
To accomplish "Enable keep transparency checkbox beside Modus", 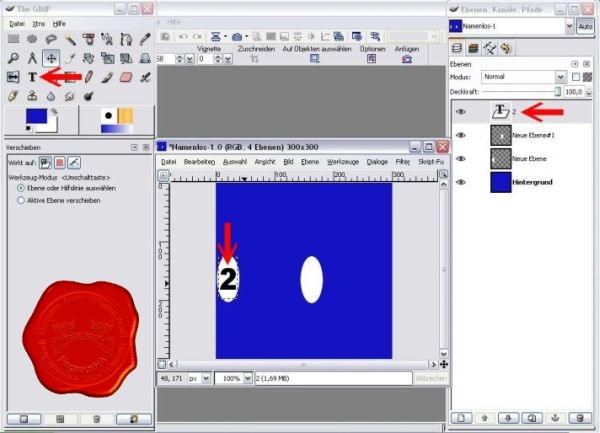I will pos(576,77).
